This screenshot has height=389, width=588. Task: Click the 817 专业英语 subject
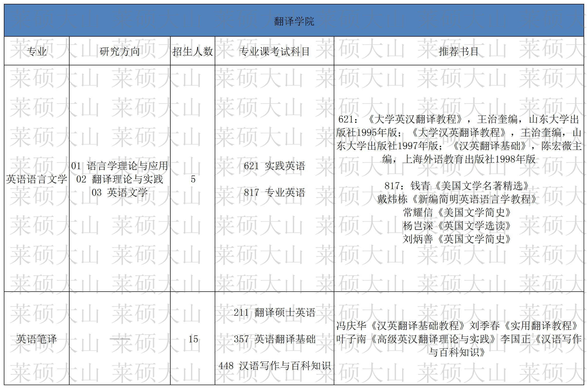[x=275, y=192]
